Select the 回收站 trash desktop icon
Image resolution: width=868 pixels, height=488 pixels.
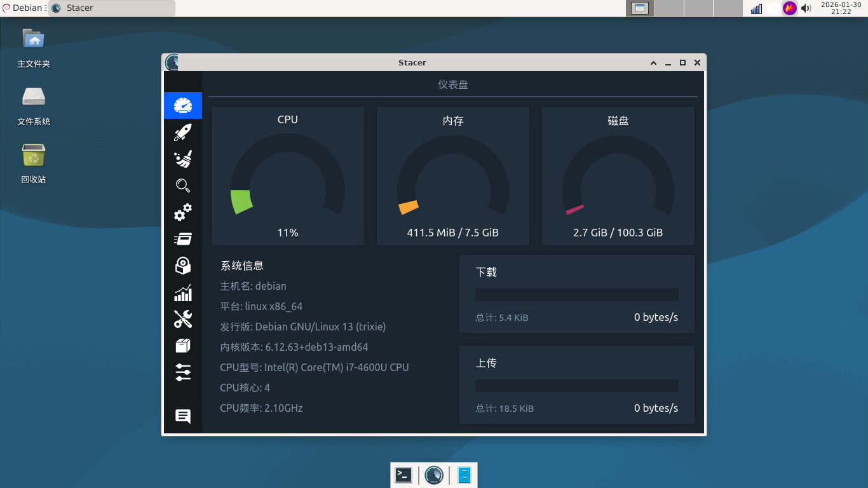(x=34, y=163)
